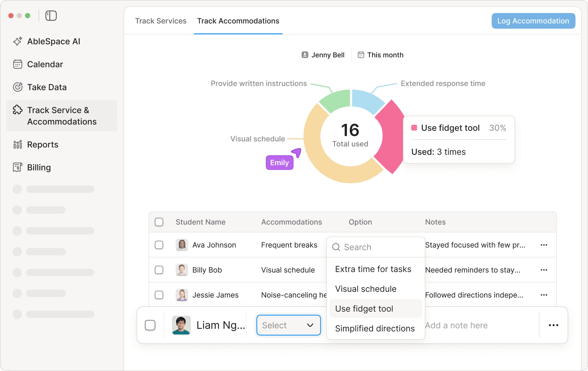This screenshot has width=588, height=371.
Task: Click the Log Accommodation button
Action: 533,21
